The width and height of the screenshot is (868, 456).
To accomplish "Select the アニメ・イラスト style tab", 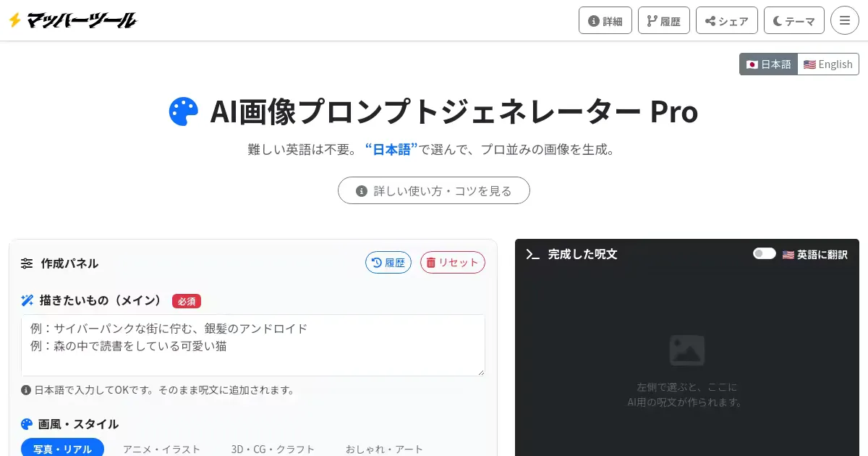I will (161, 449).
